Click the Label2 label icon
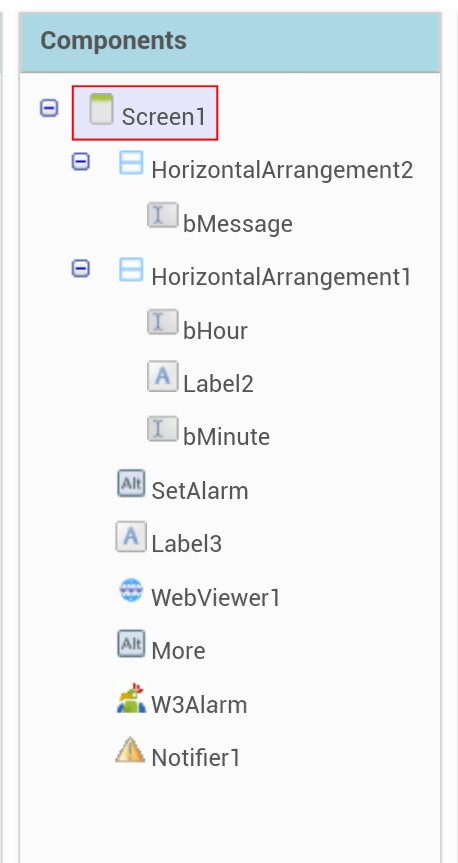The image size is (458, 863). 162,376
